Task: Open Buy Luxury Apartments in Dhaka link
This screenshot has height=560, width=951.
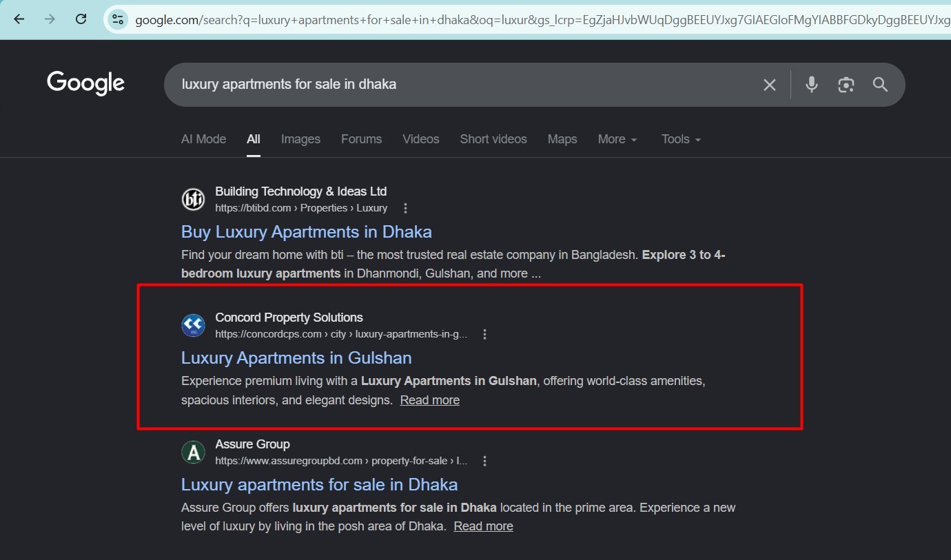Action: pyautogui.click(x=307, y=231)
